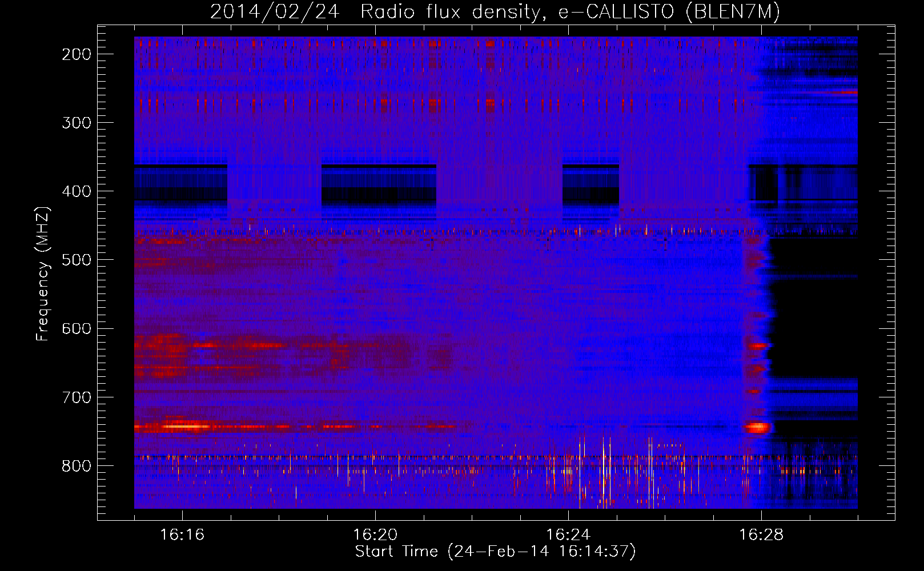Select the 700 frequency tick label

(77, 397)
